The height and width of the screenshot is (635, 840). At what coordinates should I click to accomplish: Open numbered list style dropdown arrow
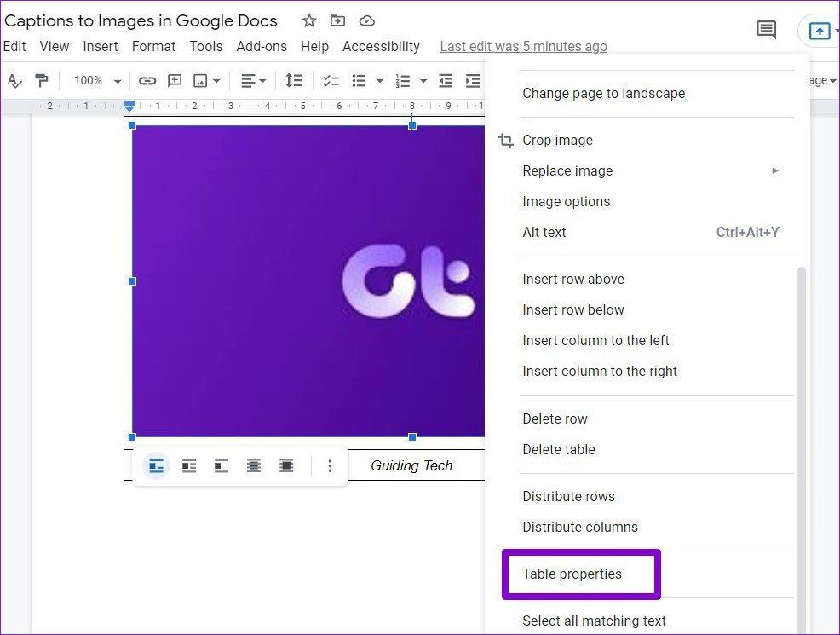click(423, 81)
